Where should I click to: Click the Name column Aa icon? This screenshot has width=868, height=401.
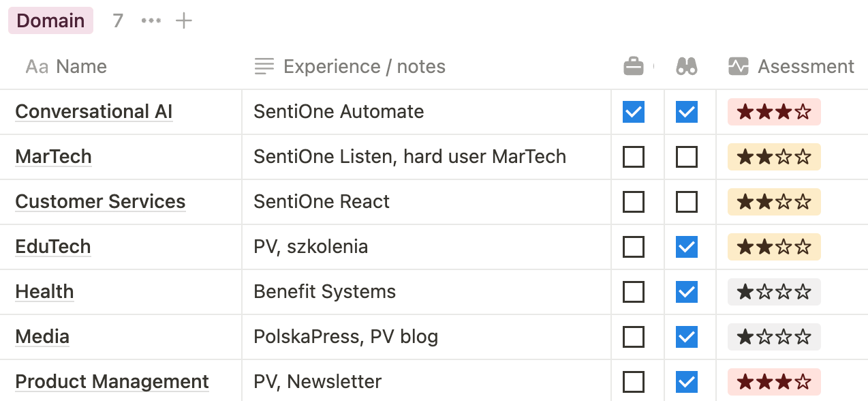[x=37, y=67]
